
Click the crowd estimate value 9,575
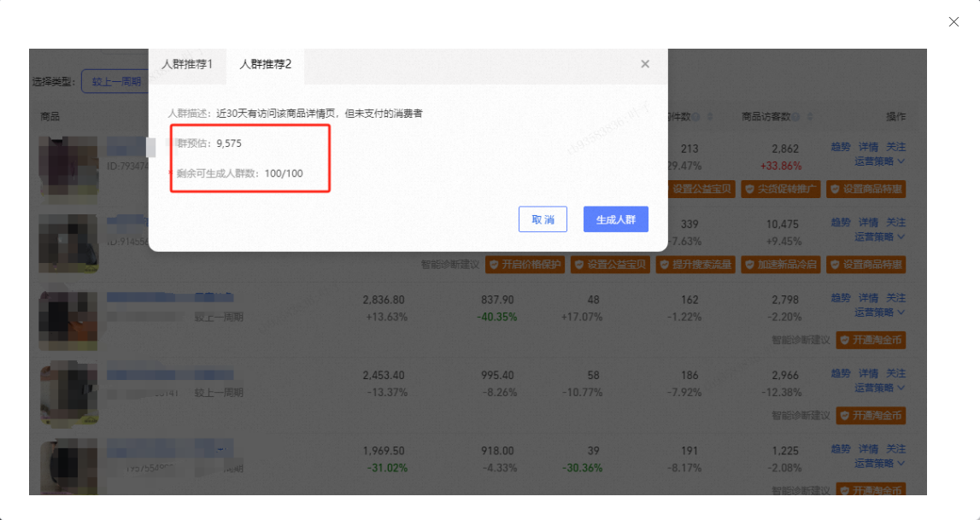click(229, 143)
